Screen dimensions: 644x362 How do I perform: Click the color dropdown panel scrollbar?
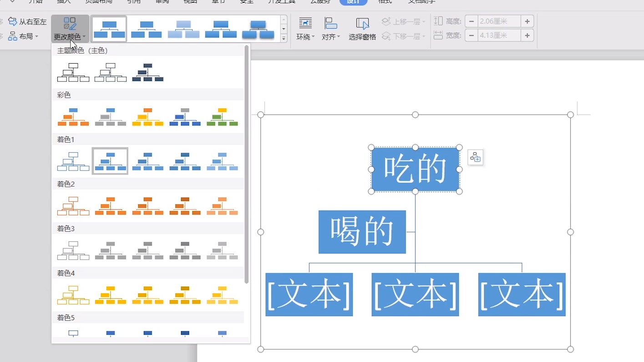click(247, 164)
